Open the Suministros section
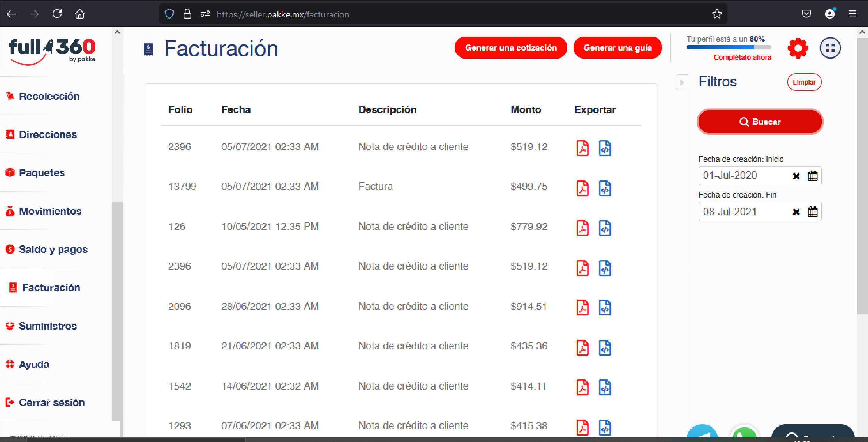This screenshot has width=868, height=442. (x=47, y=326)
